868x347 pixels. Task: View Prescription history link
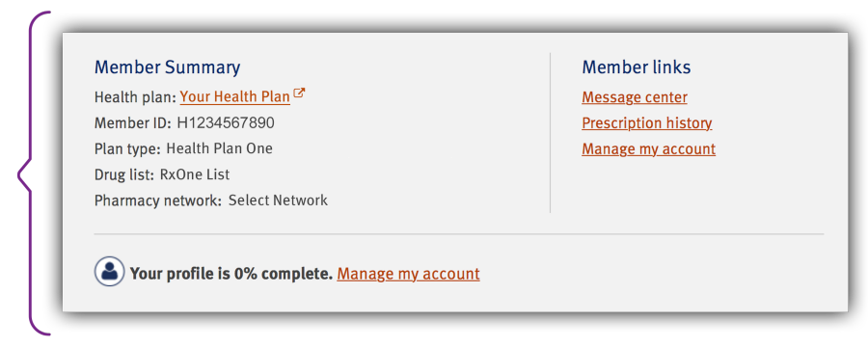(646, 122)
